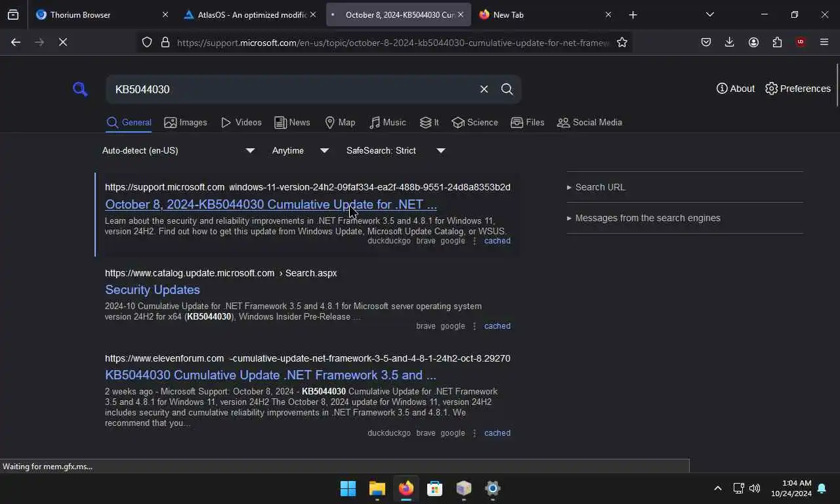Close the Thorium Browser tab
Viewport: 840px width, 504px height.
[x=165, y=14]
